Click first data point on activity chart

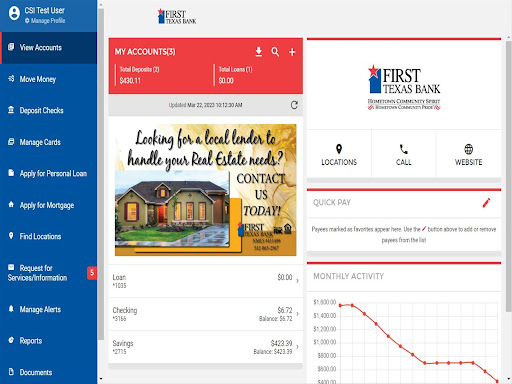tap(340, 305)
